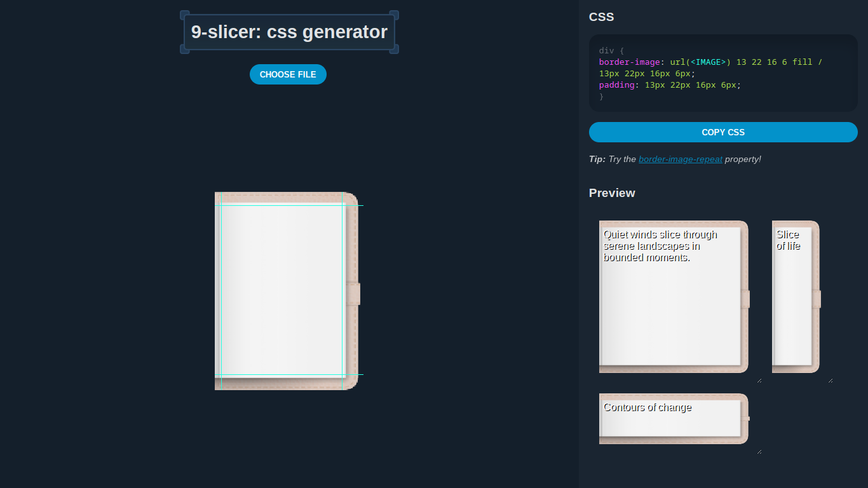Click the 'Contours of change' preview box
Screen dimensions: 868x488
pos(674,418)
